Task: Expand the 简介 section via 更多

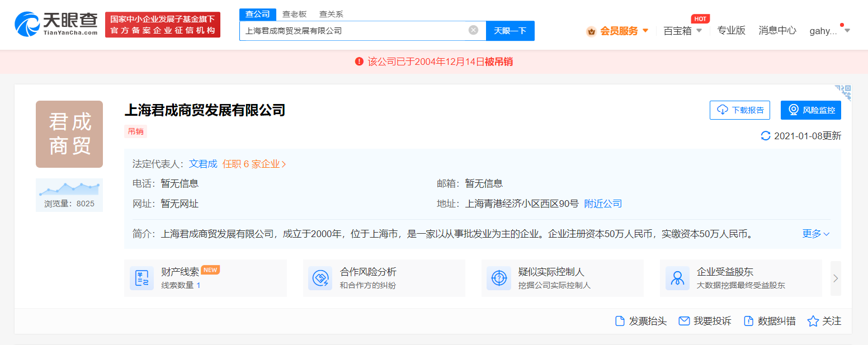Action: [x=814, y=234]
